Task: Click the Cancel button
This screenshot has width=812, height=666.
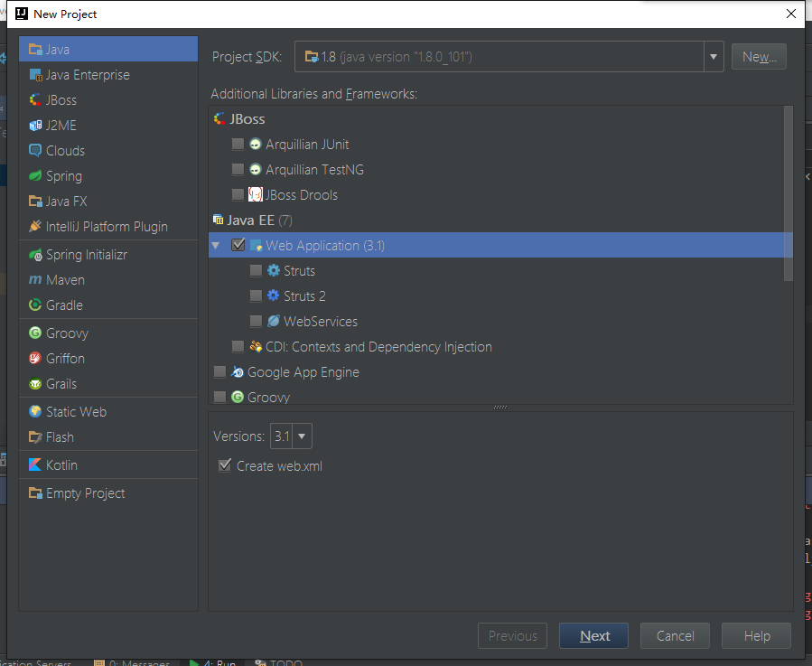Action: click(675, 635)
